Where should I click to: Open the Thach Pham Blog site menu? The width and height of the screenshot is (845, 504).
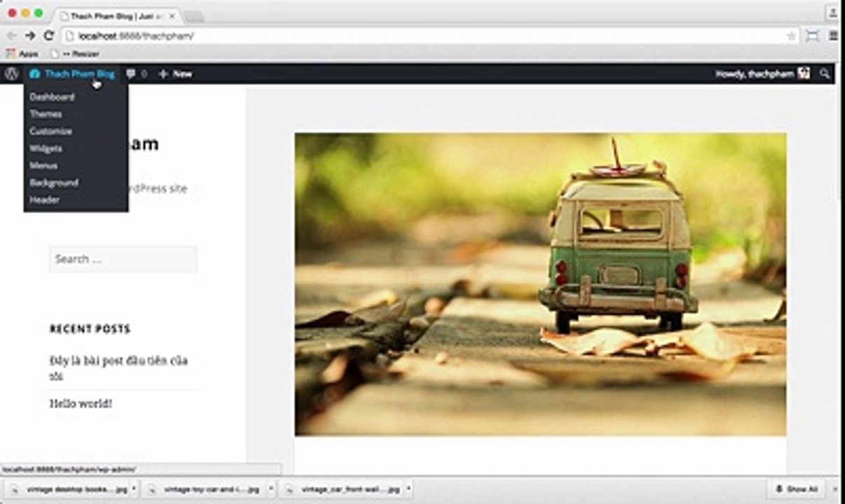[x=72, y=73]
